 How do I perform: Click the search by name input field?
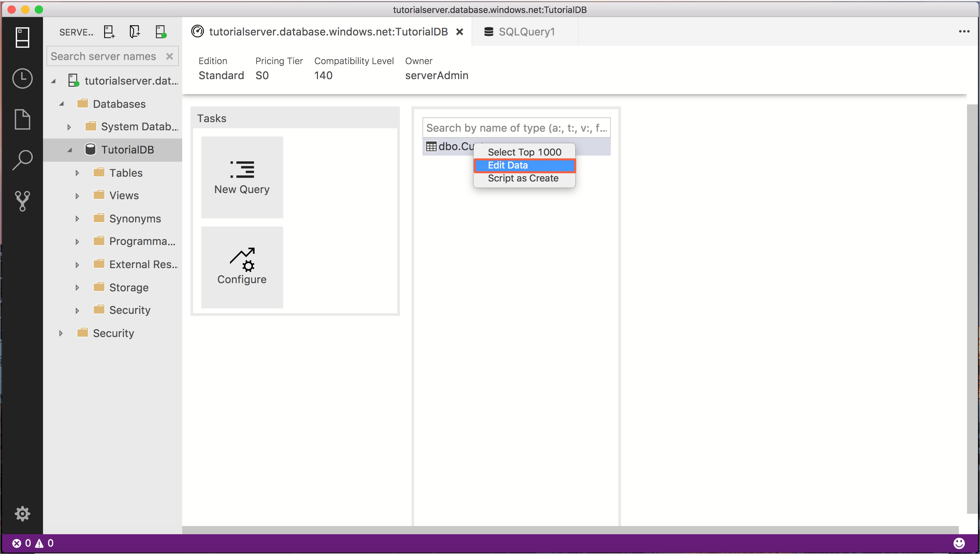(516, 128)
